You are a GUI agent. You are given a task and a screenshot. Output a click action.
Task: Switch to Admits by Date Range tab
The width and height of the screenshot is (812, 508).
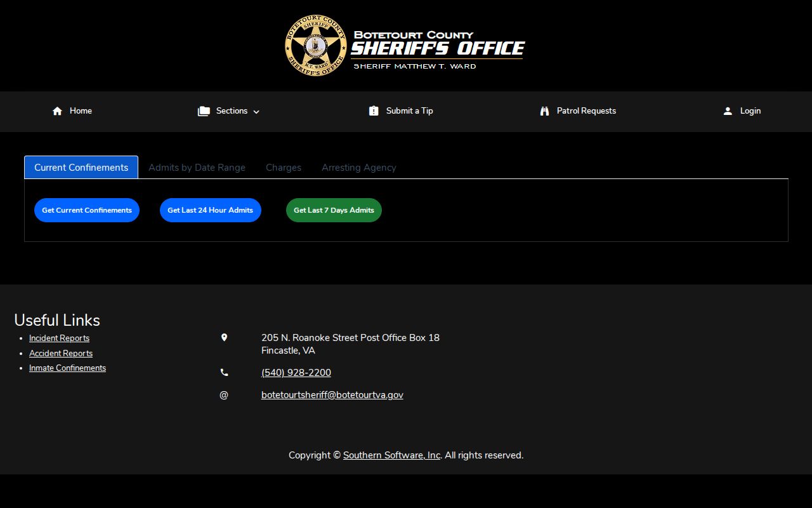(x=197, y=168)
